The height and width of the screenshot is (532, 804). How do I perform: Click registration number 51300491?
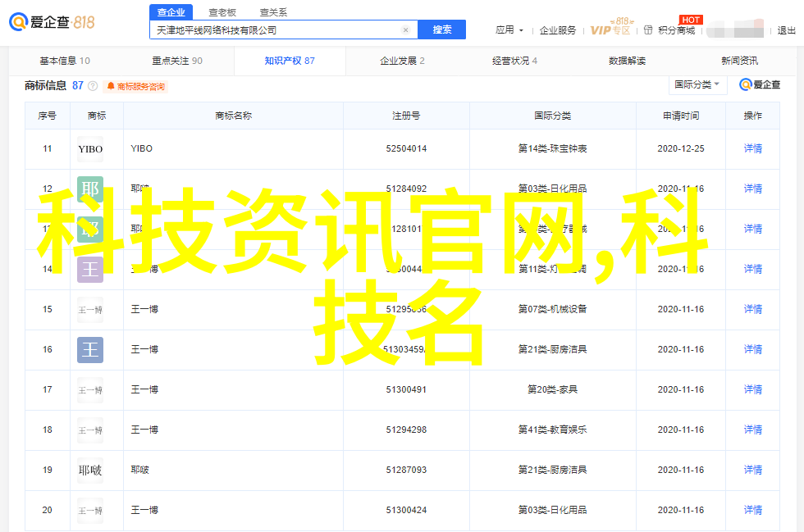406,389
